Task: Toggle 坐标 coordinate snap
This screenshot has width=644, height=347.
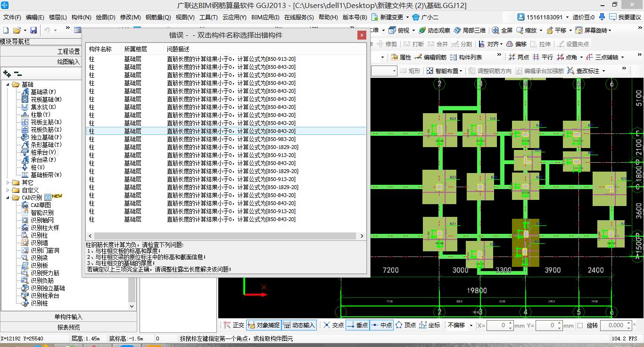Action: click(429, 325)
